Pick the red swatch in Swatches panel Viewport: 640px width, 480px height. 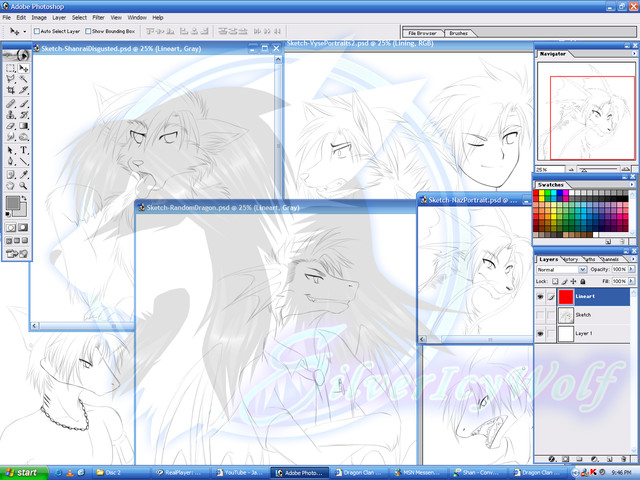click(536, 193)
